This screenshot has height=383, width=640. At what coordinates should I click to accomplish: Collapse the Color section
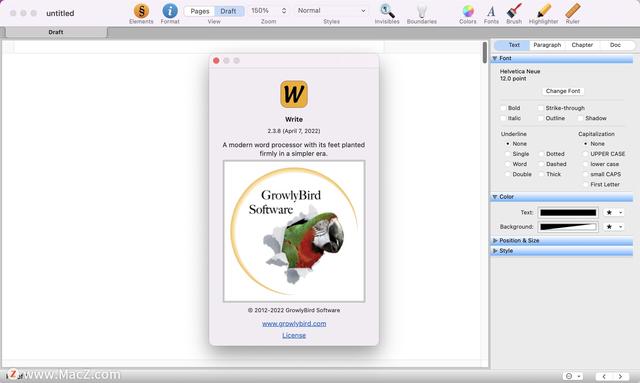[x=495, y=197]
